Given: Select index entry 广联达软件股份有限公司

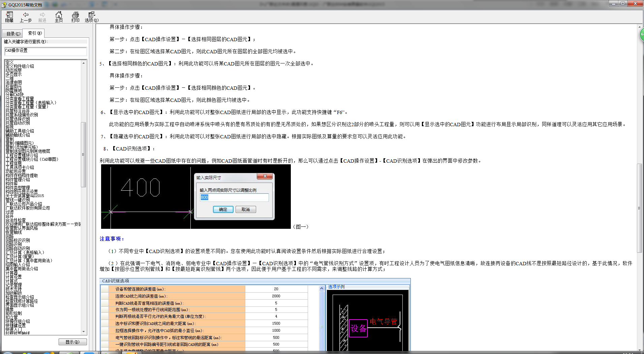Looking at the screenshot, I should 28,208.
